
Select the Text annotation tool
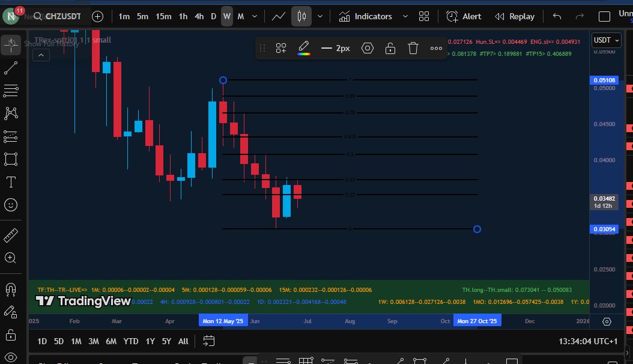[x=11, y=182]
